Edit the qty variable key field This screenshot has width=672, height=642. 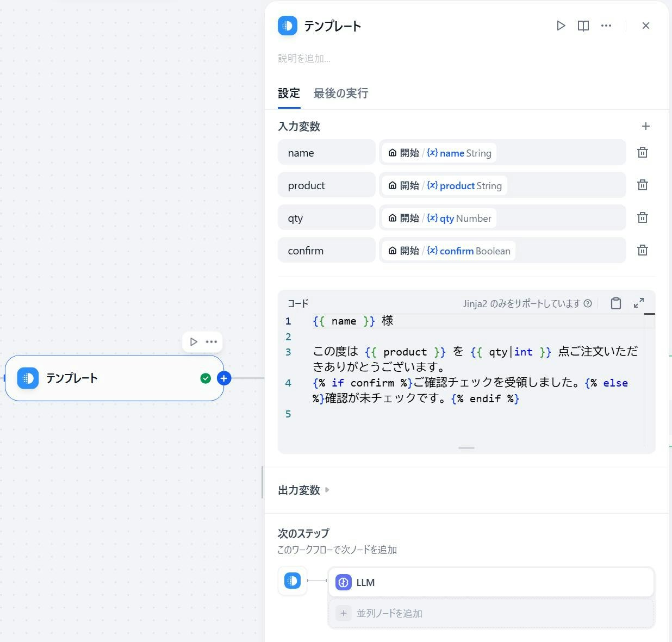pyautogui.click(x=327, y=218)
